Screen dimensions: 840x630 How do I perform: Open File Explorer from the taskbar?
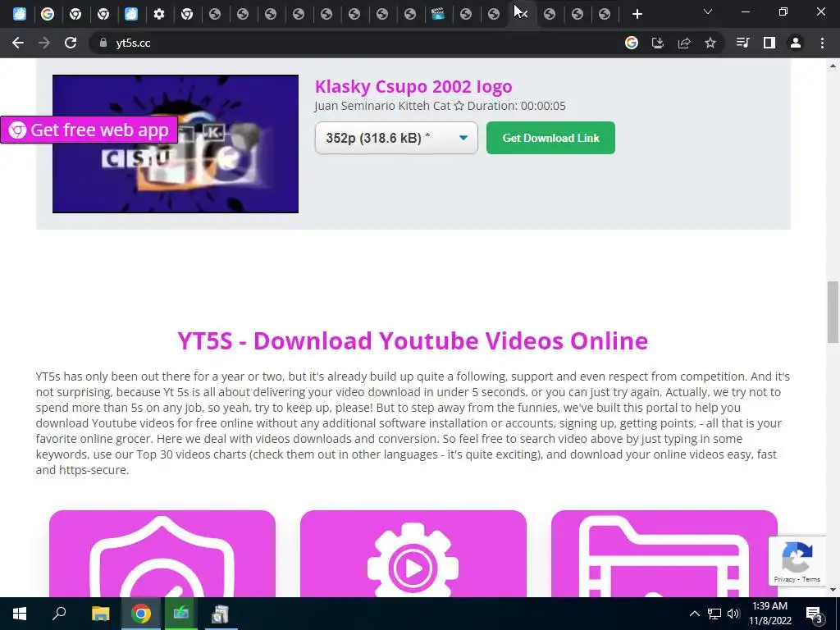(100, 614)
